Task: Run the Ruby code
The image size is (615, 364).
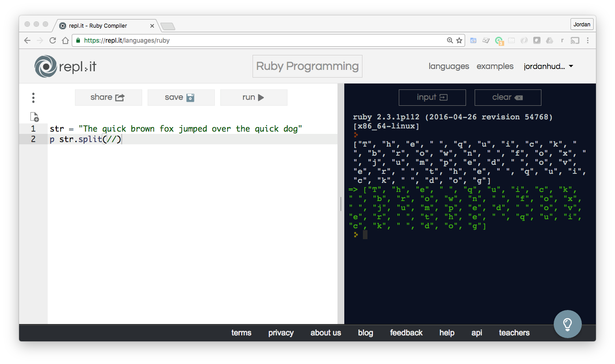Action: (253, 97)
